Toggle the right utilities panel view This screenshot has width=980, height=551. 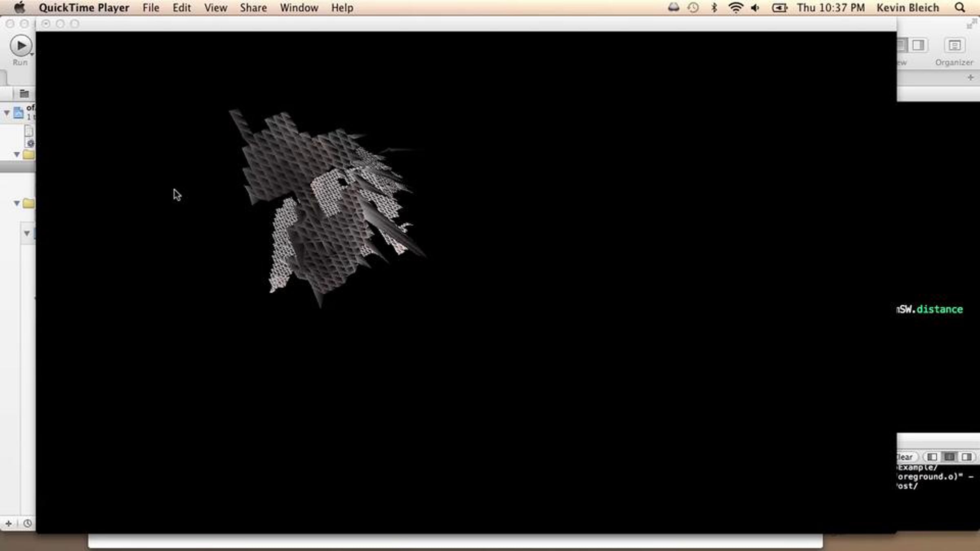tap(918, 45)
